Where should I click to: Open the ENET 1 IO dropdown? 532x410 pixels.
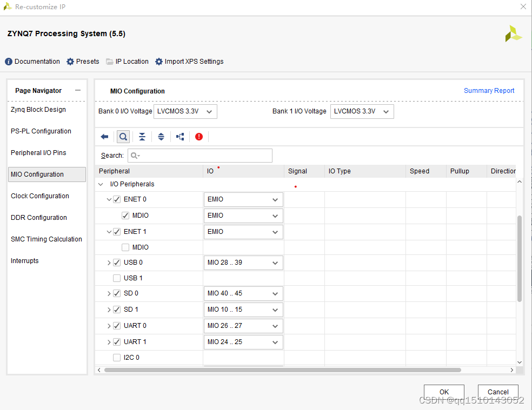(243, 232)
